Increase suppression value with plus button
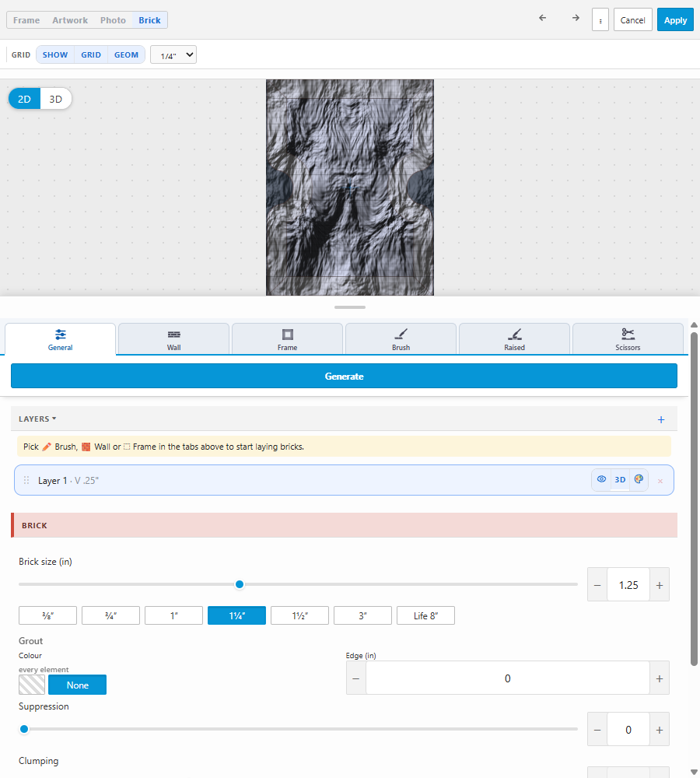The image size is (700, 778). click(660, 730)
